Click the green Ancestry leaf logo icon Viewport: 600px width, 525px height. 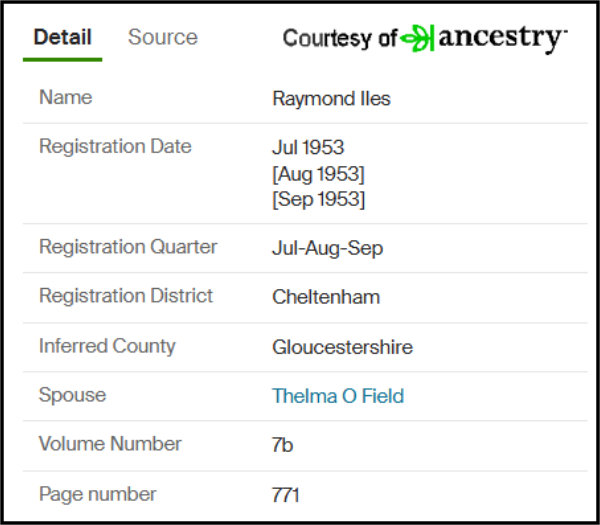pos(417,38)
